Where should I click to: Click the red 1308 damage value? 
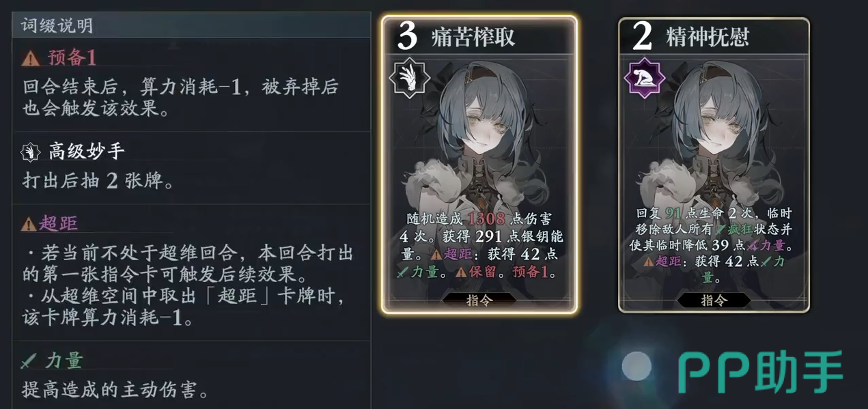(x=486, y=218)
